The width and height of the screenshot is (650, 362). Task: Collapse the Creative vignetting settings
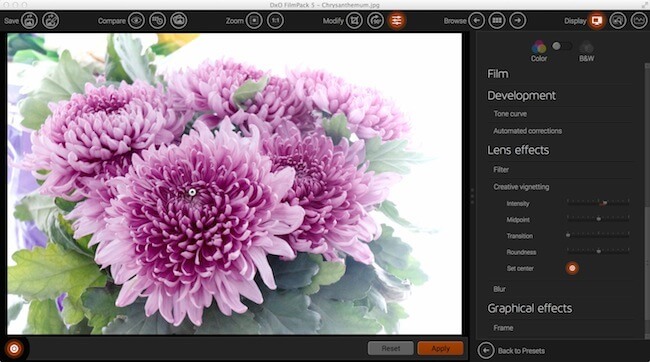(521, 187)
